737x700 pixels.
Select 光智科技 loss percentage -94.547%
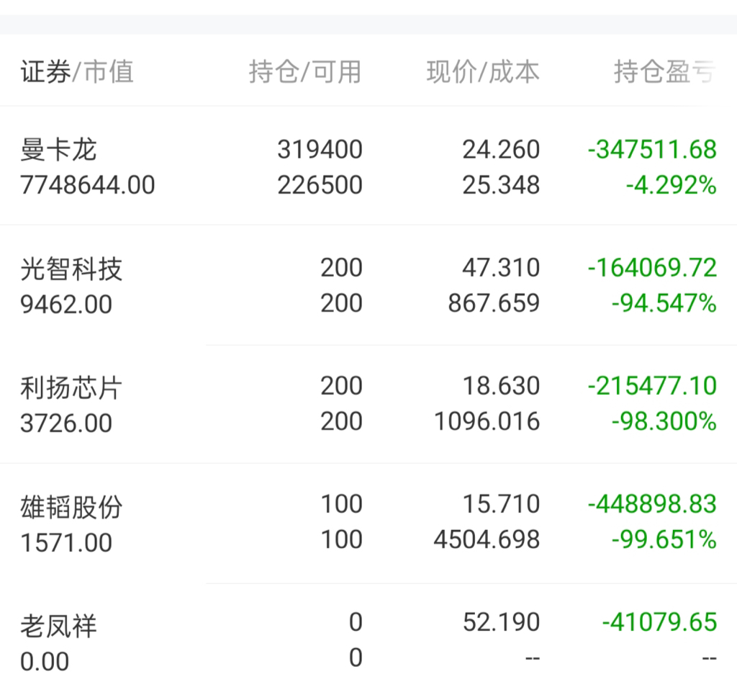coord(664,303)
